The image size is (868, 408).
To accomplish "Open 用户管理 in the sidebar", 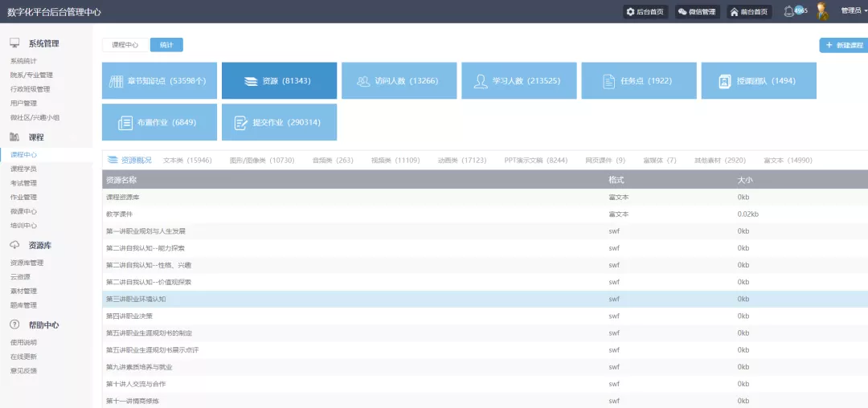I will click(24, 103).
